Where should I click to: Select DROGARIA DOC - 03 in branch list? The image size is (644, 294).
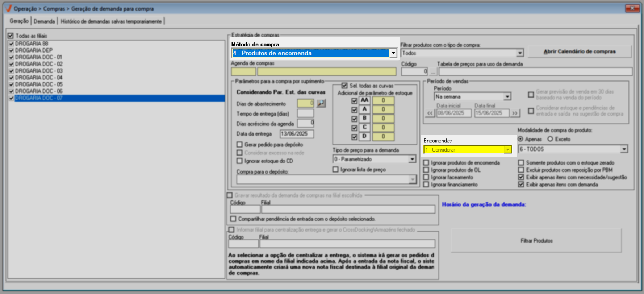click(39, 71)
